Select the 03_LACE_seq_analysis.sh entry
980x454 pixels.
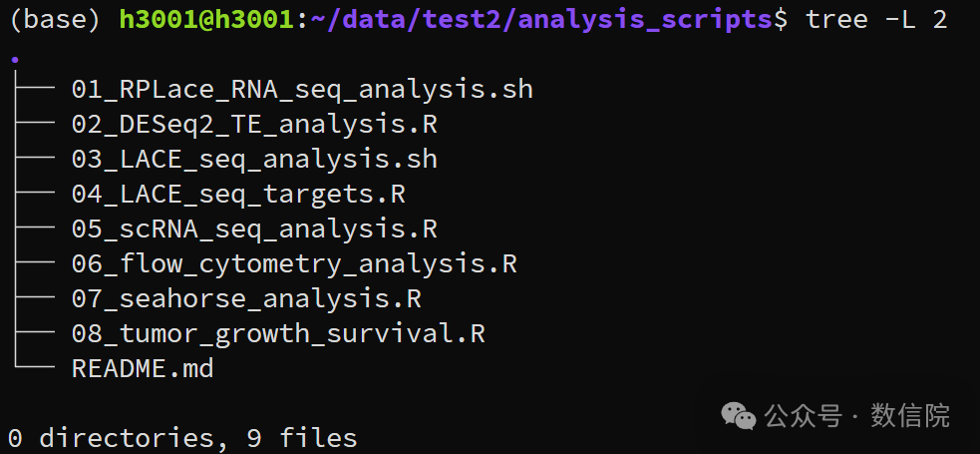click(254, 159)
